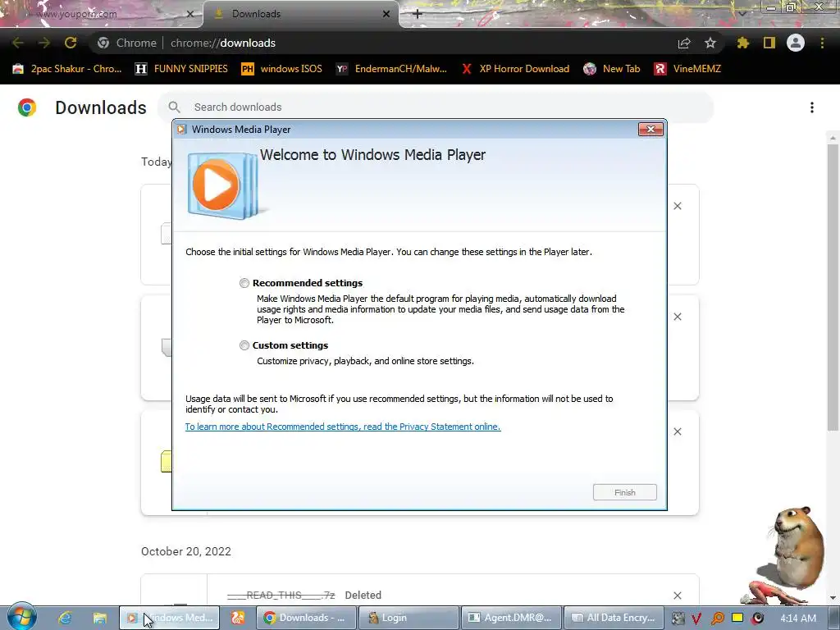Screen dimensions: 840x630
Task: Open the VineMEMZ bookmark
Action: pos(688,69)
